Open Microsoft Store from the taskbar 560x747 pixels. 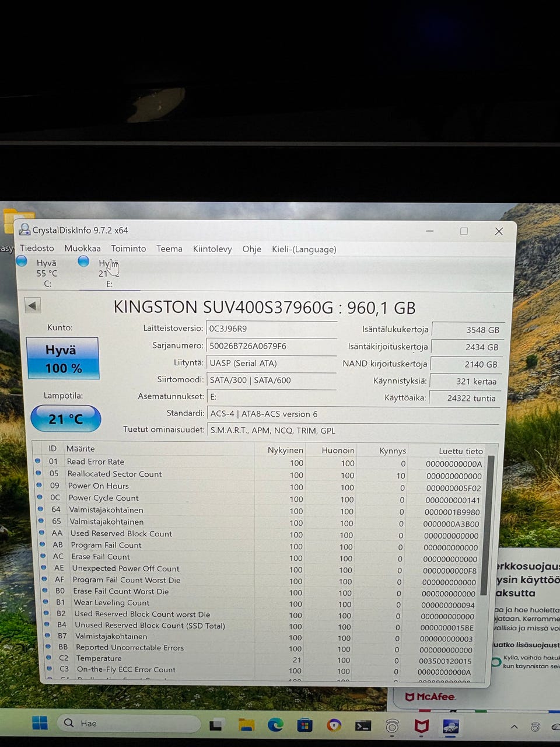pos(304,725)
